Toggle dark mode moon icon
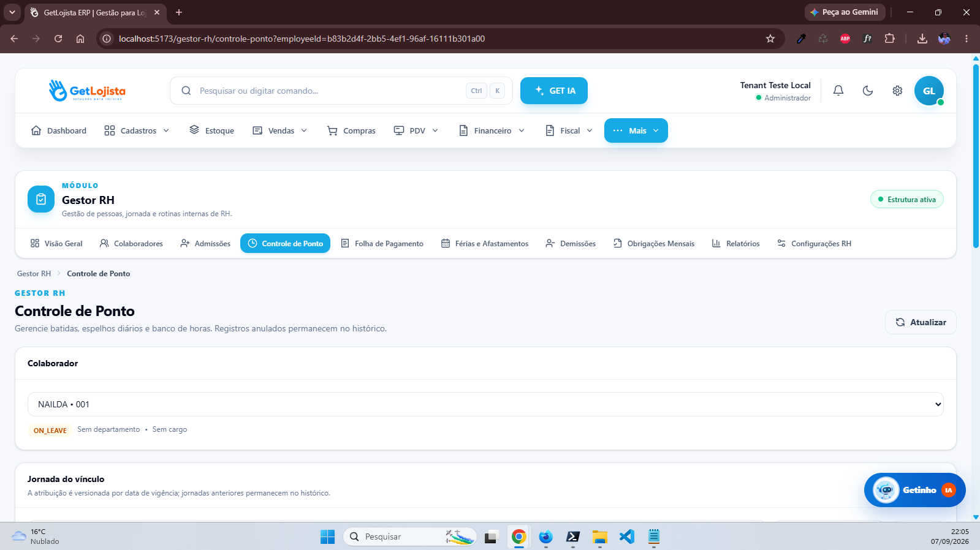The image size is (980, 550). click(868, 91)
